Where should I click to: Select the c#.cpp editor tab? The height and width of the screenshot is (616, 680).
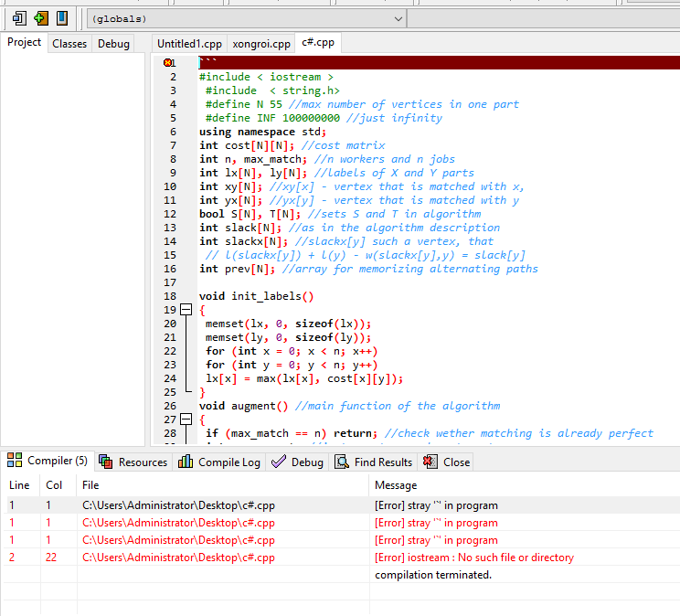(318, 43)
